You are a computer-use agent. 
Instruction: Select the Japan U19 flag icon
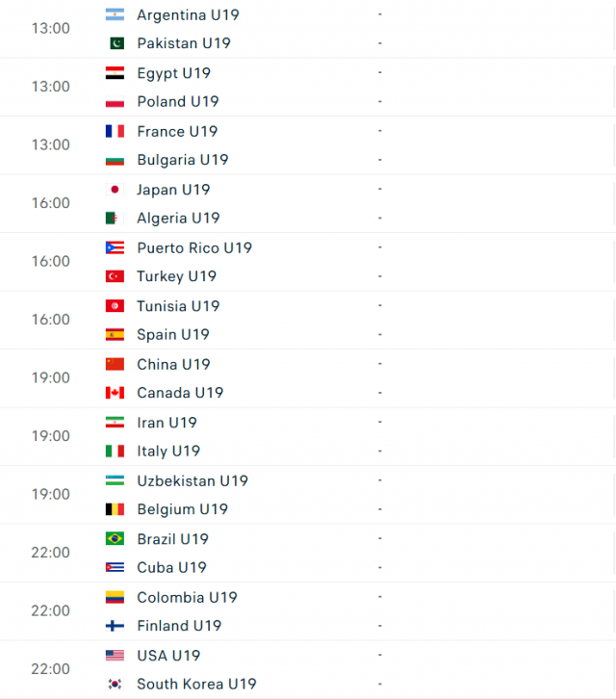[115, 190]
